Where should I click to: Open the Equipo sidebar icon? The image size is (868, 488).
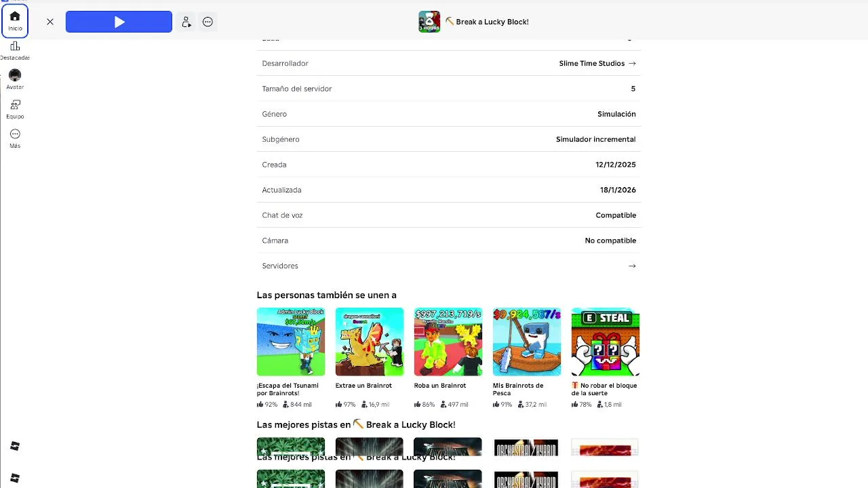15,108
